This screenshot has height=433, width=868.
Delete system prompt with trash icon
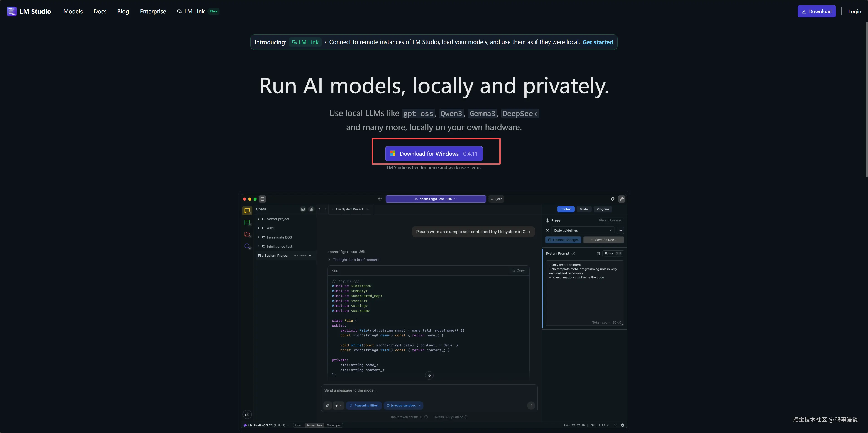[598, 254]
